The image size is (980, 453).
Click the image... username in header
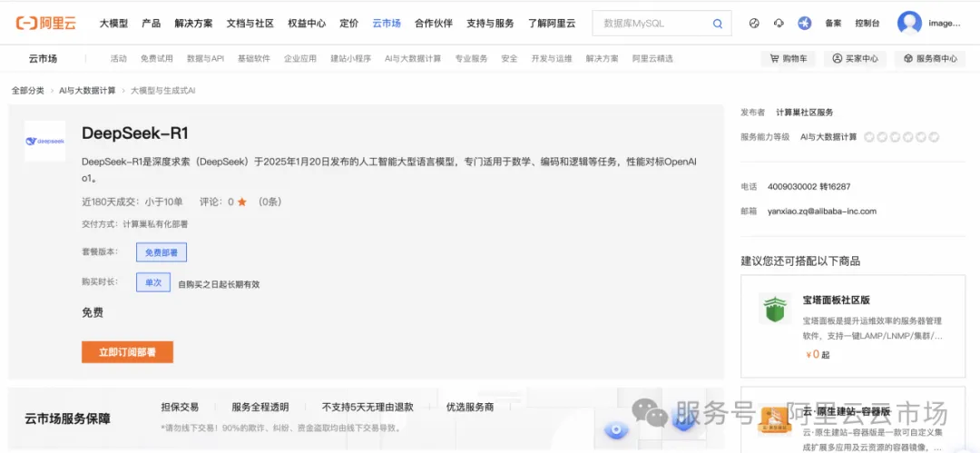coord(945,24)
